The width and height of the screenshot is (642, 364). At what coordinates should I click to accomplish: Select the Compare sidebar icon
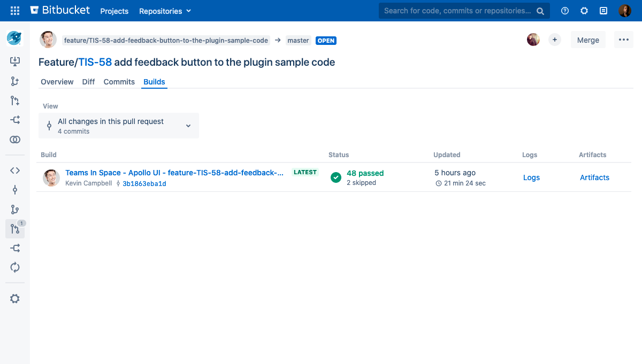[15, 140]
